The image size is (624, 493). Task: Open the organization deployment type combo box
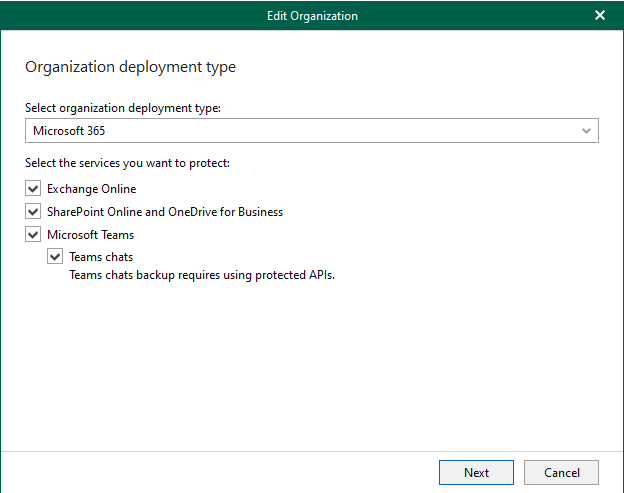click(312, 131)
